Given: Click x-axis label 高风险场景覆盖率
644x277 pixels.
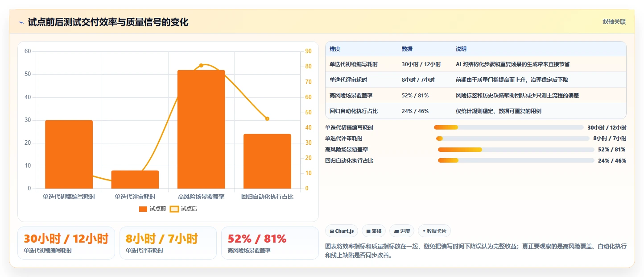Looking at the screenshot, I should tap(201, 197).
